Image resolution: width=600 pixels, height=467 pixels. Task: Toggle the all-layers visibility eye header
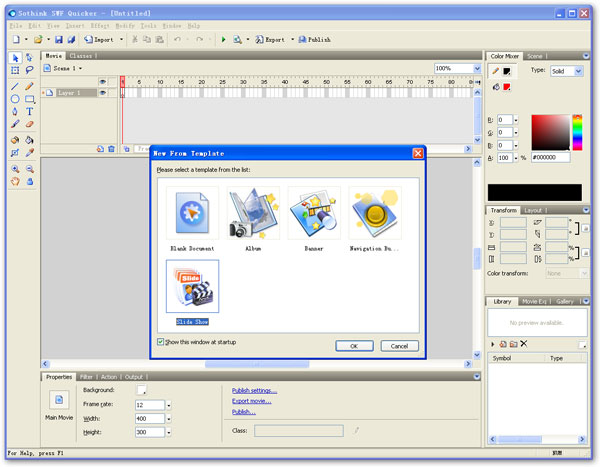point(103,82)
